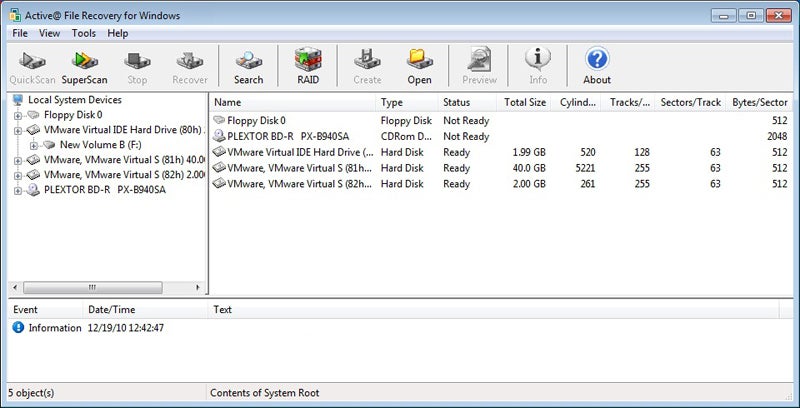Sort by Total Size column header
The image size is (800, 408).
click(x=524, y=103)
